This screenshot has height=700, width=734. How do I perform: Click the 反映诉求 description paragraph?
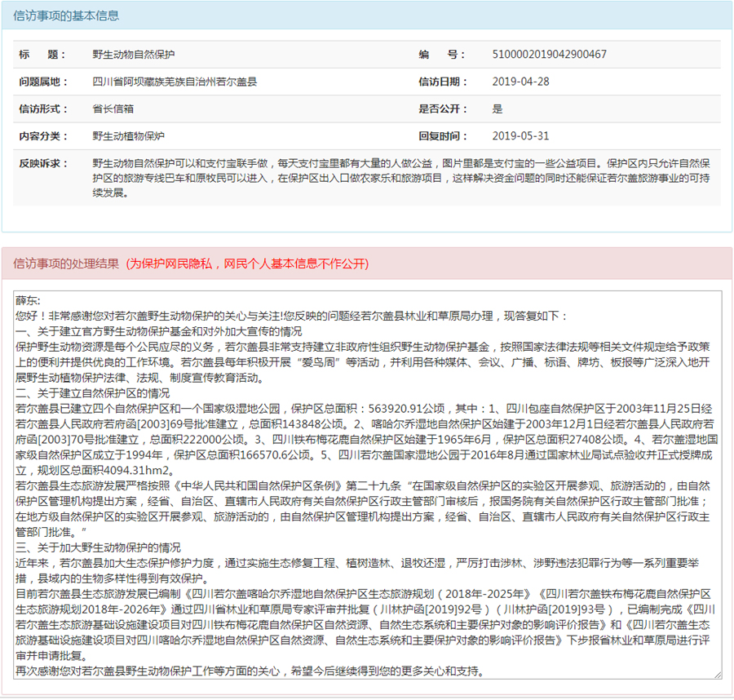click(x=401, y=178)
